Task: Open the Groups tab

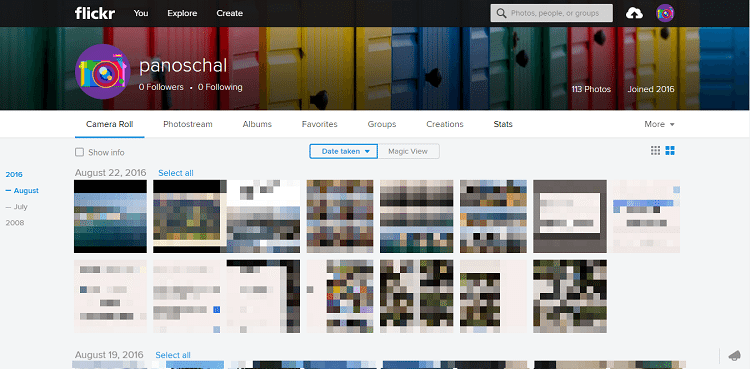Action: [382, 124]
